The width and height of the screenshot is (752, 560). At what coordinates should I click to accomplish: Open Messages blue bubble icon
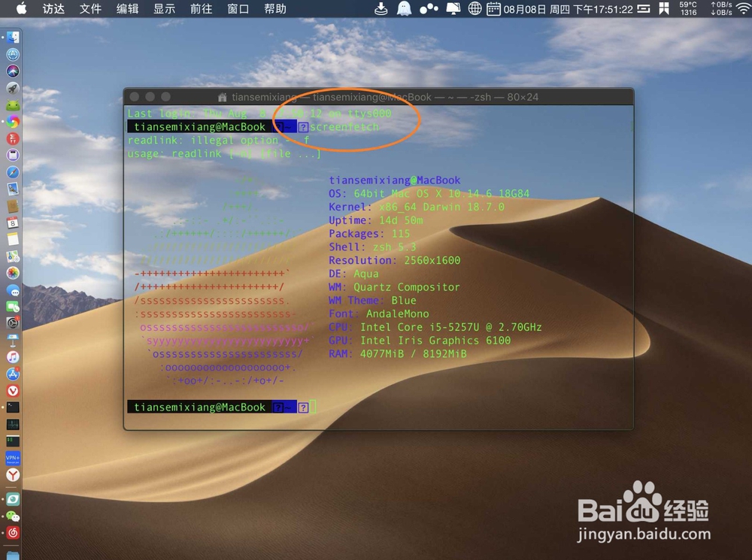tap(13, 290)
